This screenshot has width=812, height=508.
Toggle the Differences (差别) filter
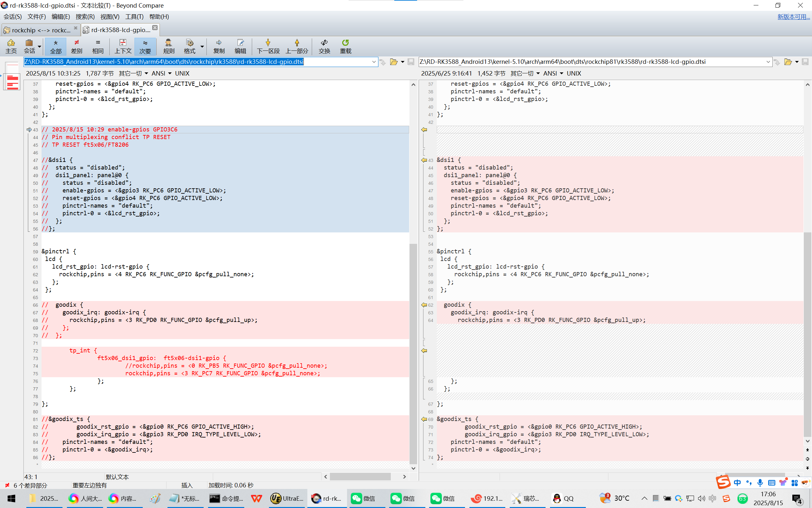point(76,46)
